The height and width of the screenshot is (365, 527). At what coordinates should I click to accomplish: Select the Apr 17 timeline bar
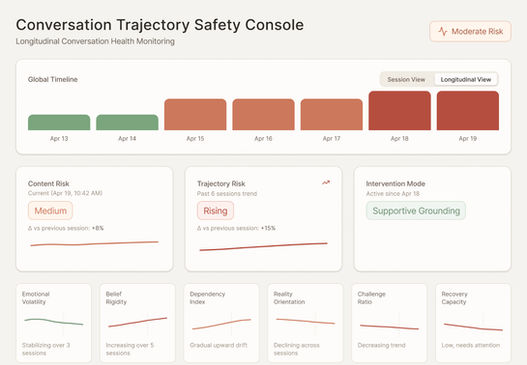(332, 114)
